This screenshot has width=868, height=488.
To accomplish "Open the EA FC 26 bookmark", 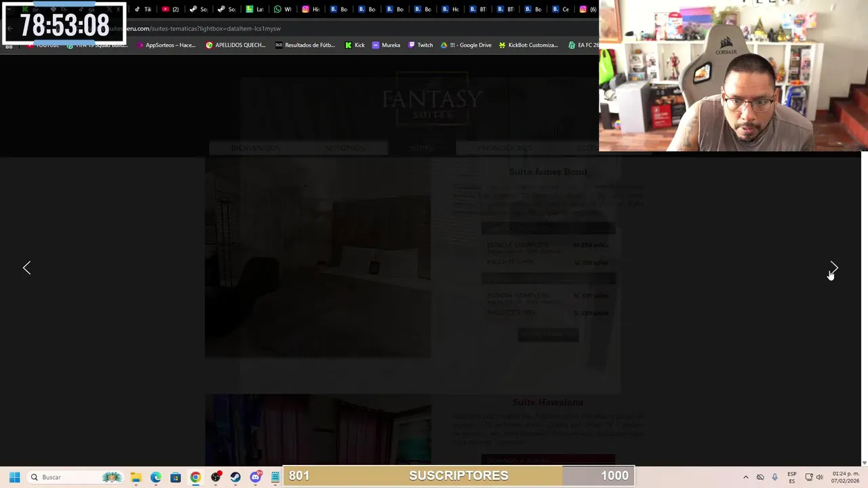I will tap(584, 45).
